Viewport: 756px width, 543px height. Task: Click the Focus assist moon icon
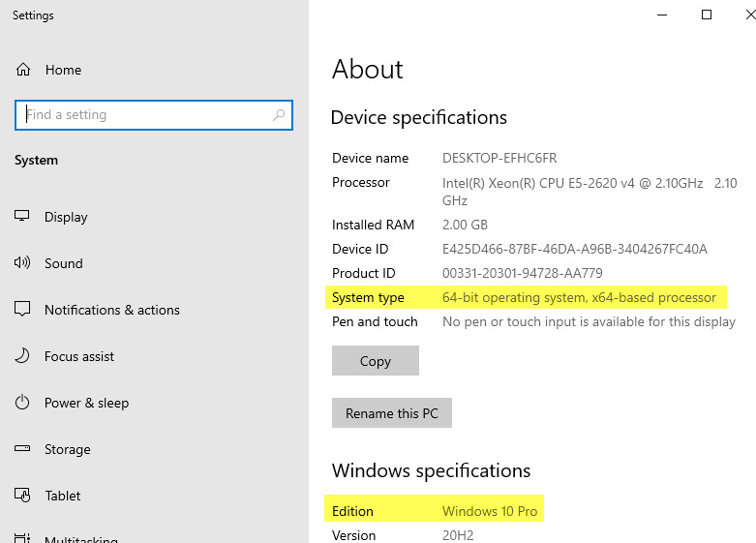[x=22, y=355]
